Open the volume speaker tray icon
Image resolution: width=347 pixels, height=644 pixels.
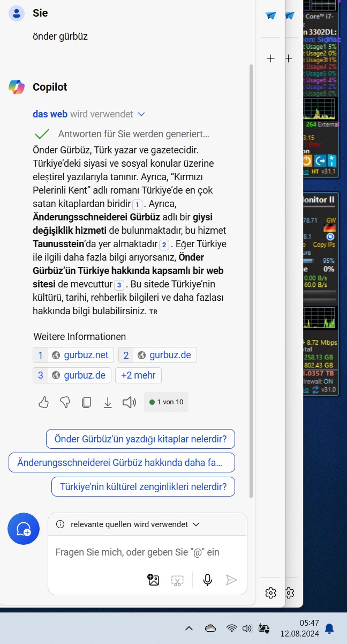(247, 628)
